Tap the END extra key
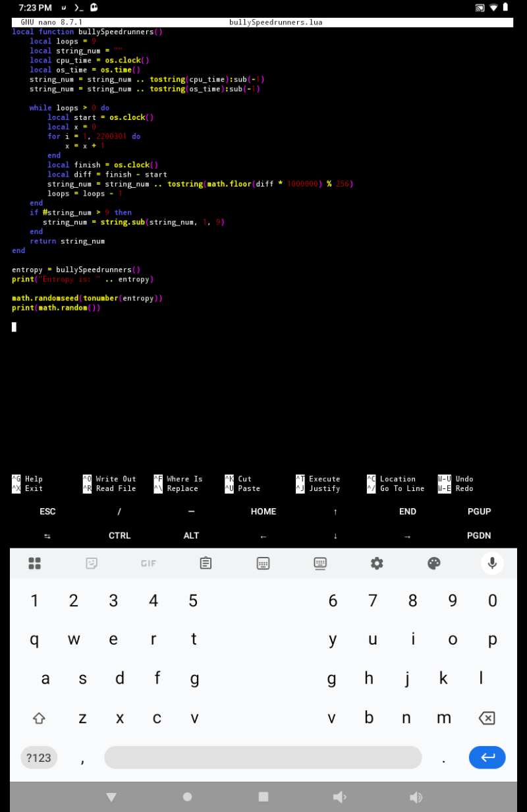Screen dimensions: 527x812 (x=407, y=511)
